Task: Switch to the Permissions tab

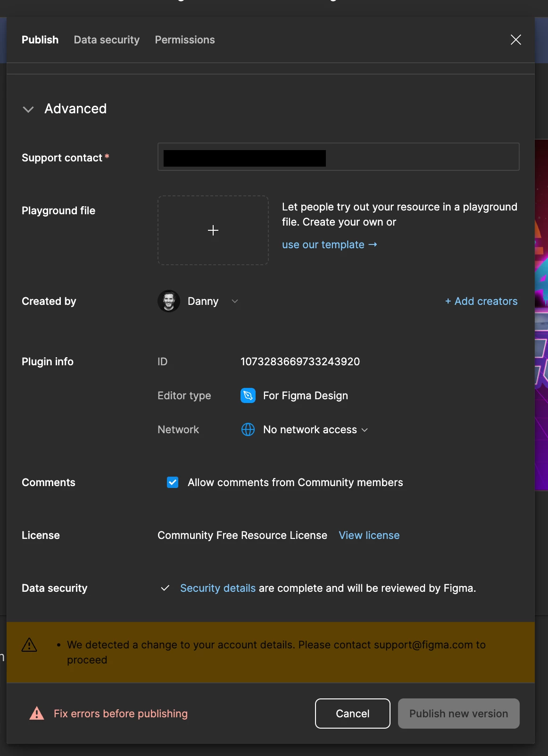Action: [x=185, y=40]
